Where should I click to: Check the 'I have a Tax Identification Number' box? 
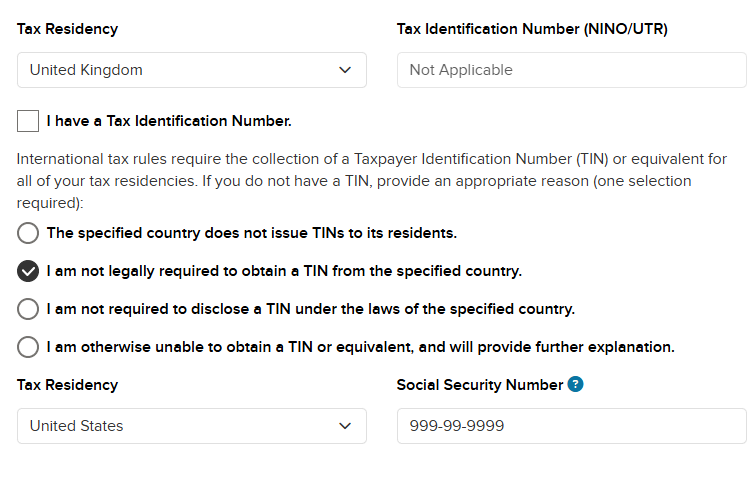pos(28,122)
